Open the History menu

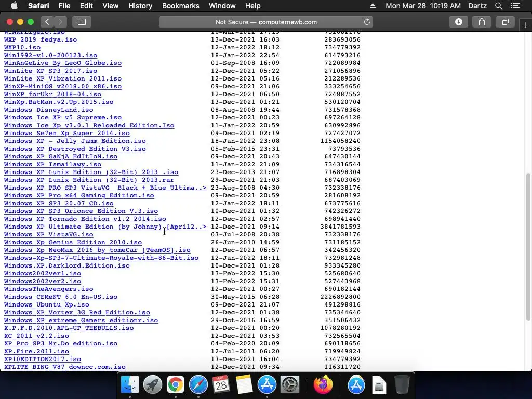tap(140, 6)
